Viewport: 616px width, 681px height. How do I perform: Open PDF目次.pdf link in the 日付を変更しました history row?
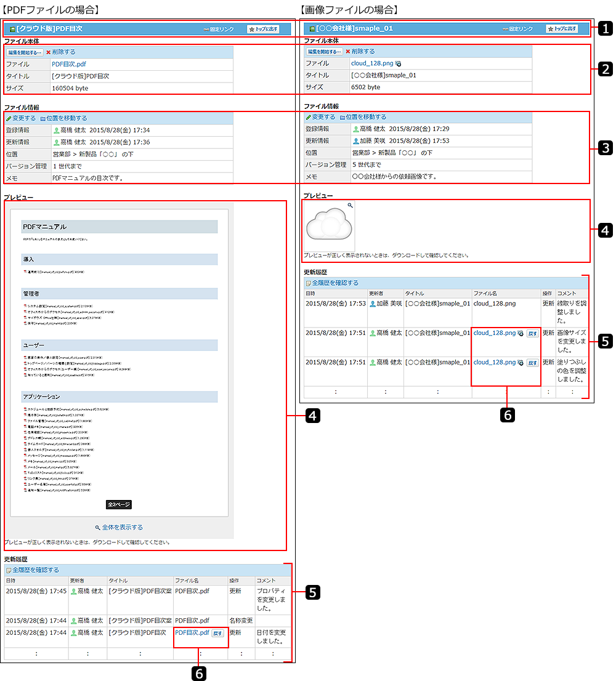192,633
